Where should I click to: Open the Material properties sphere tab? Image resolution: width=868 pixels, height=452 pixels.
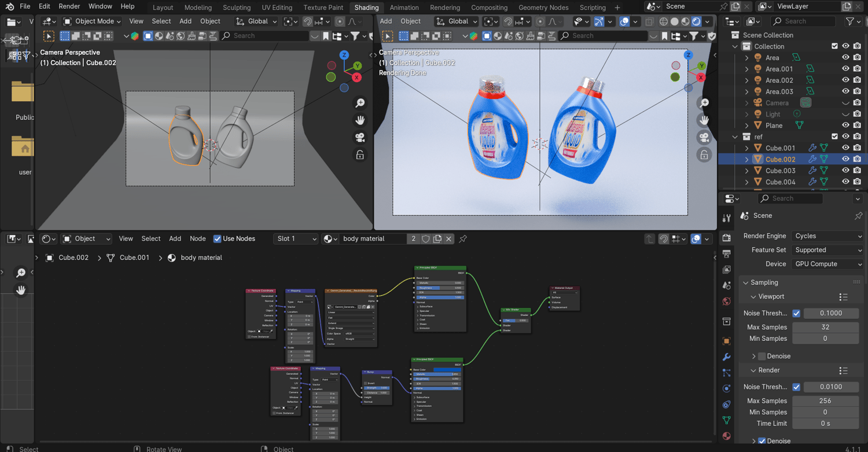(727, 436)
